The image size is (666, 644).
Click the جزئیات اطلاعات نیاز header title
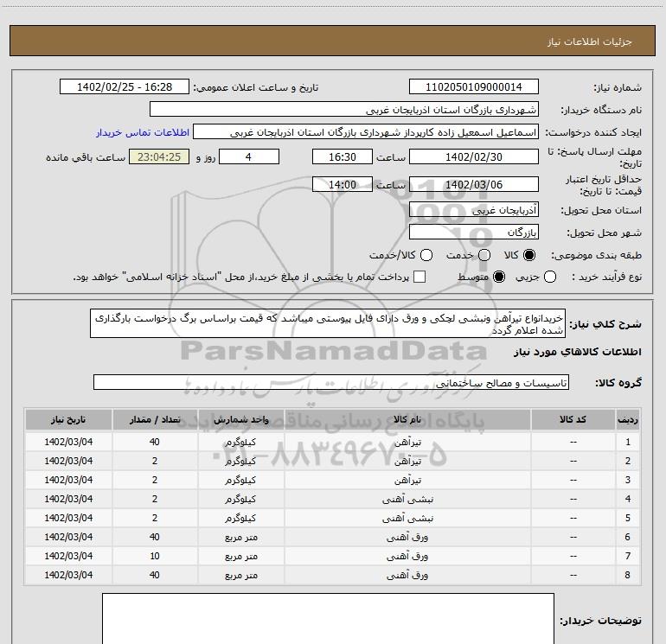(590, 41)
